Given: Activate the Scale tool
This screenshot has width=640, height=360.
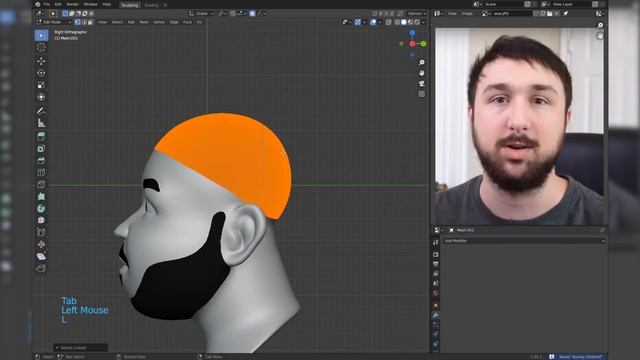Looking at the screenshot, I should point(41,85).
